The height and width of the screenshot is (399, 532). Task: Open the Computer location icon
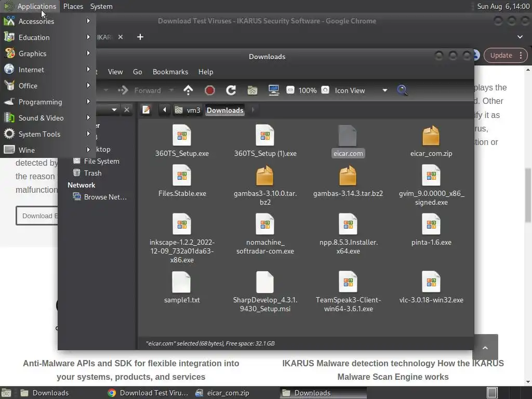(x=273, y=90)
